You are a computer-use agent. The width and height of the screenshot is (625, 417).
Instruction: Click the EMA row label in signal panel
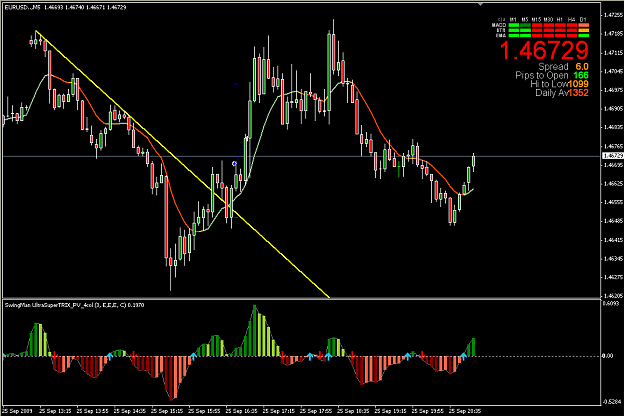[501, 35]
